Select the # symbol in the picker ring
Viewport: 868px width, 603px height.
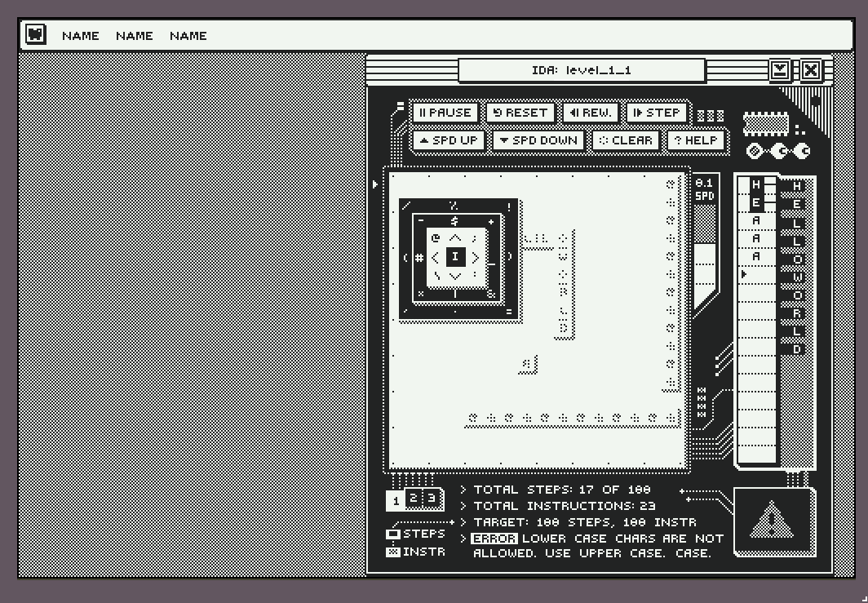click(419, 258)
